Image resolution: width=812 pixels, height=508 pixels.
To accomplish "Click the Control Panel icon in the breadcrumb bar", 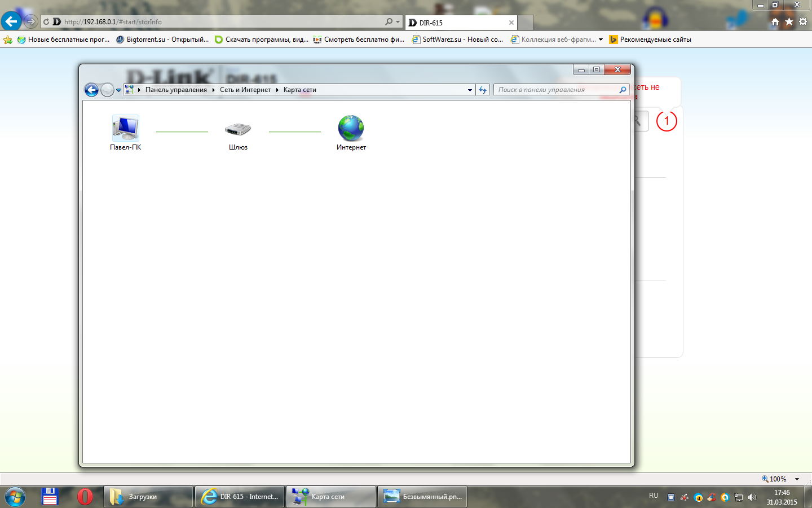I will 129,90.
